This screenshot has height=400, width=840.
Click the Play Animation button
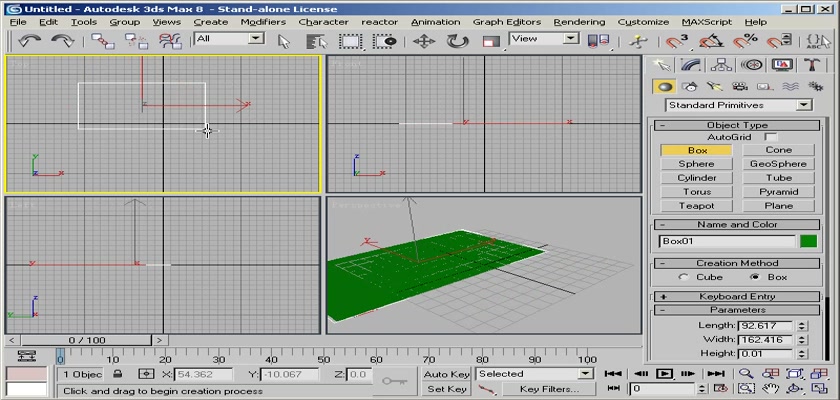(x=664, y=374)
